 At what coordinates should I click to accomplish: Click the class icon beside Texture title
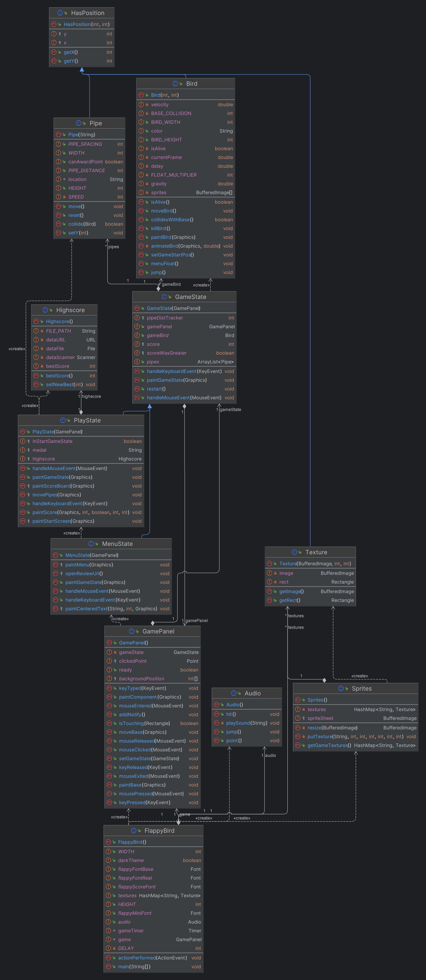(x=294, y=552)
